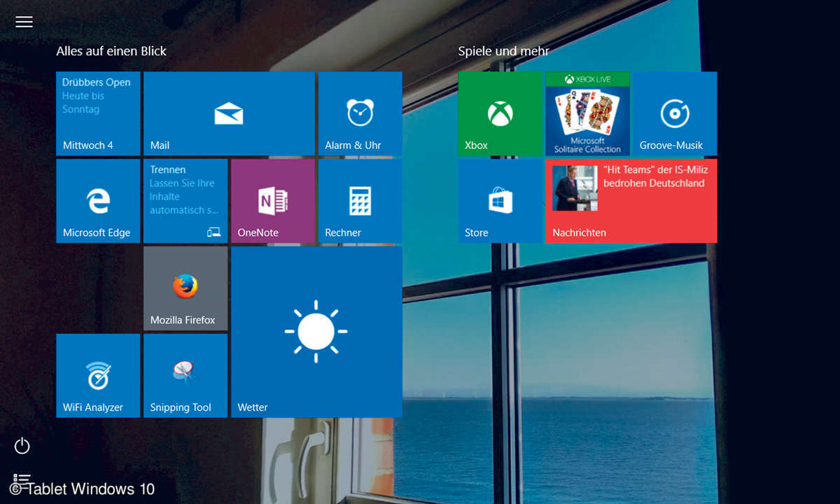Open the Nachrichten news tile
The height and width of the screenshot is (504, 840).
pos(631,201)
